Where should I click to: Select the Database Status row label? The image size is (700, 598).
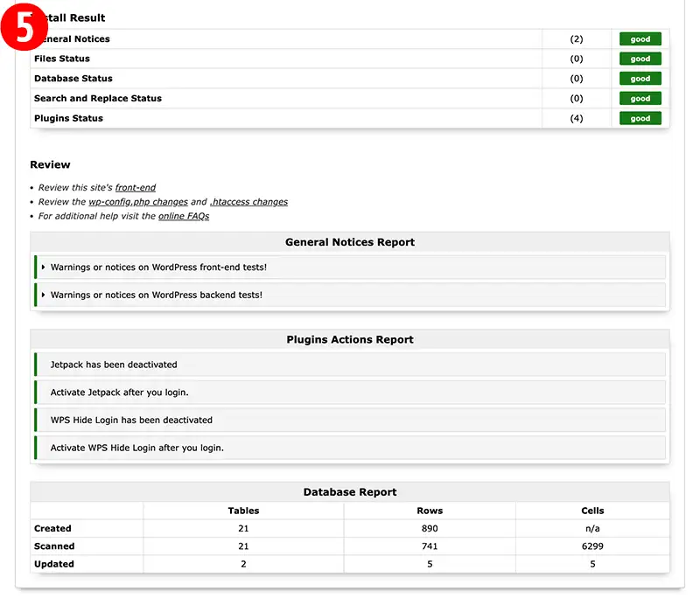coord(73,79)
